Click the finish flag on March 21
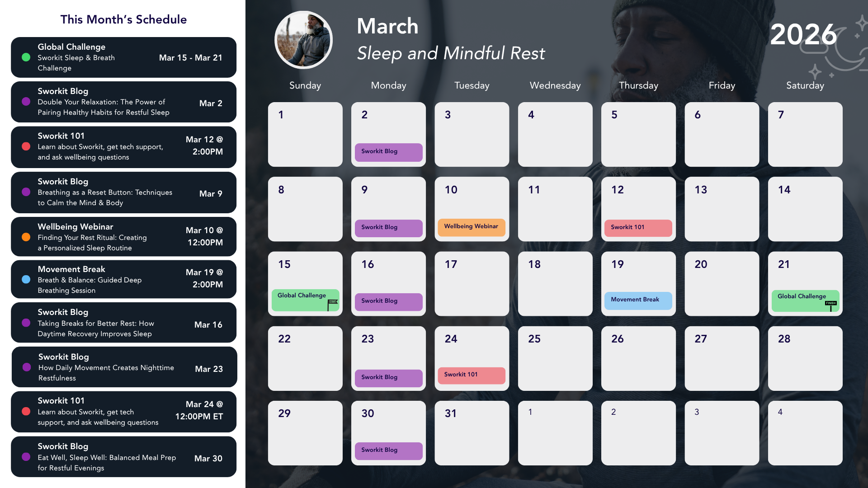This screenshot has width=868, height=488. click(831, 305)
